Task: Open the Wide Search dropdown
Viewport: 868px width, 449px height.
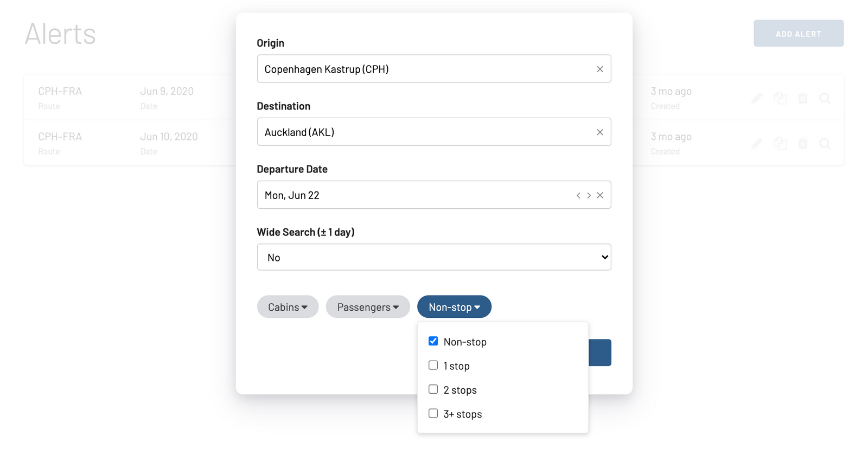Action: click(434, 257)
